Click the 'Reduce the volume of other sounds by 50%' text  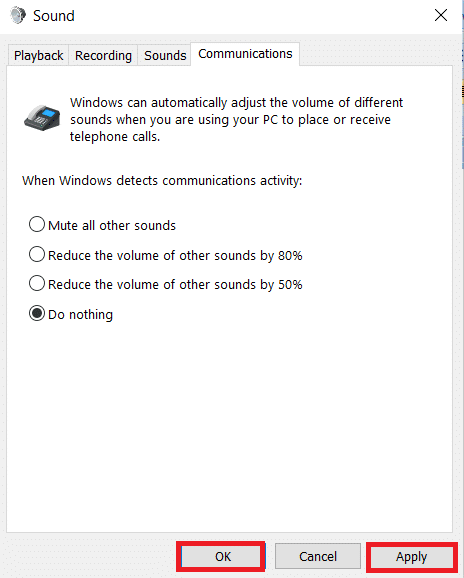coord(175,285)
